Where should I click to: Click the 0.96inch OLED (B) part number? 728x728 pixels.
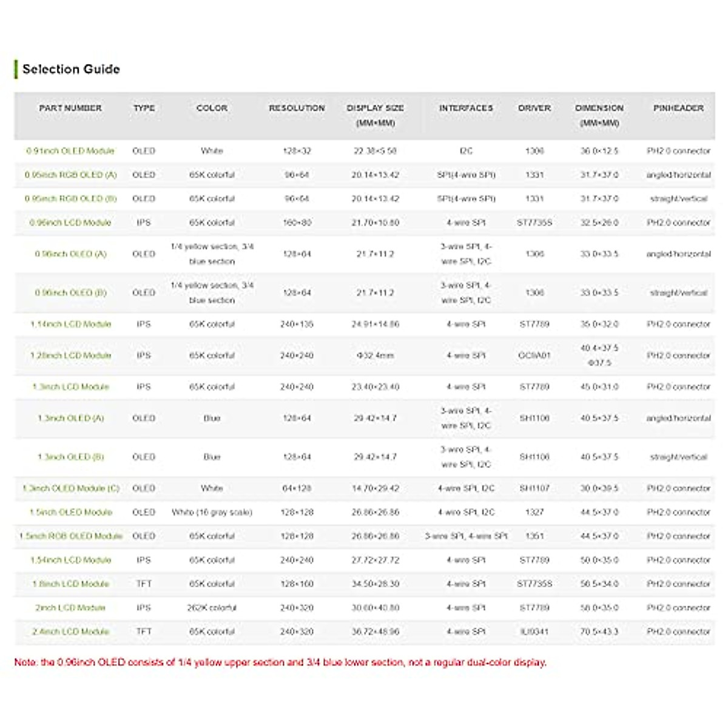click(x=70, y=293)
